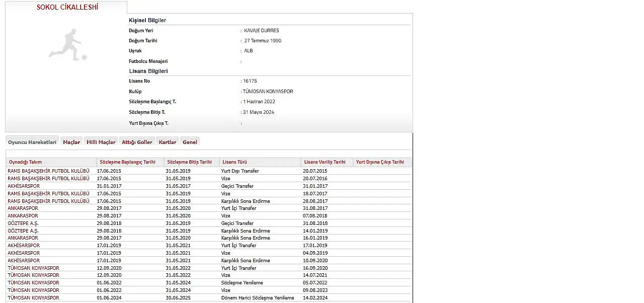The width and height of the screenshot is (644, 303).
Task: Click the Yurt Dışına Çıkış Tarihi column header
Action: tap(380, 162)
